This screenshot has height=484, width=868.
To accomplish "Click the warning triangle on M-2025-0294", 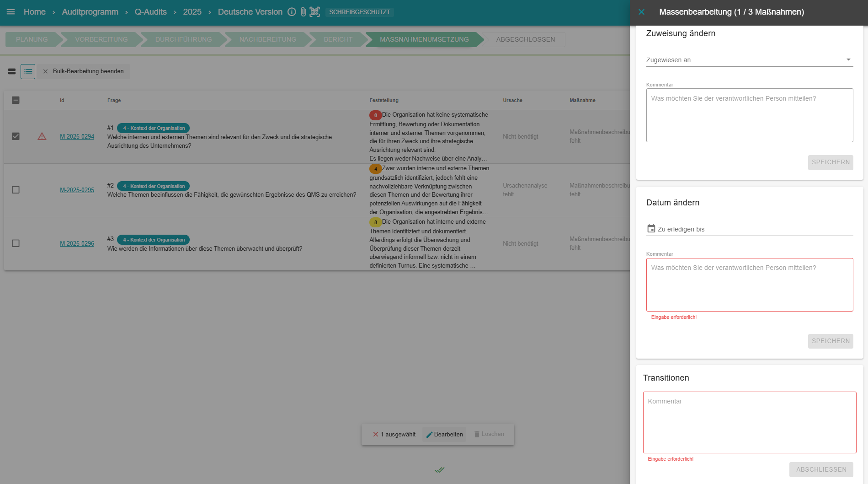I will tap(42, 136).
